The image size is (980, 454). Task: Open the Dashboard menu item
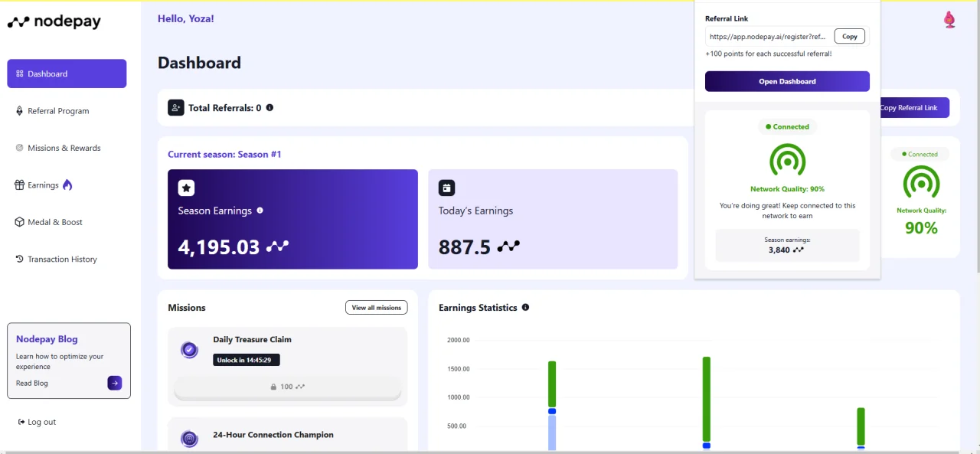[x=67, y=73]
